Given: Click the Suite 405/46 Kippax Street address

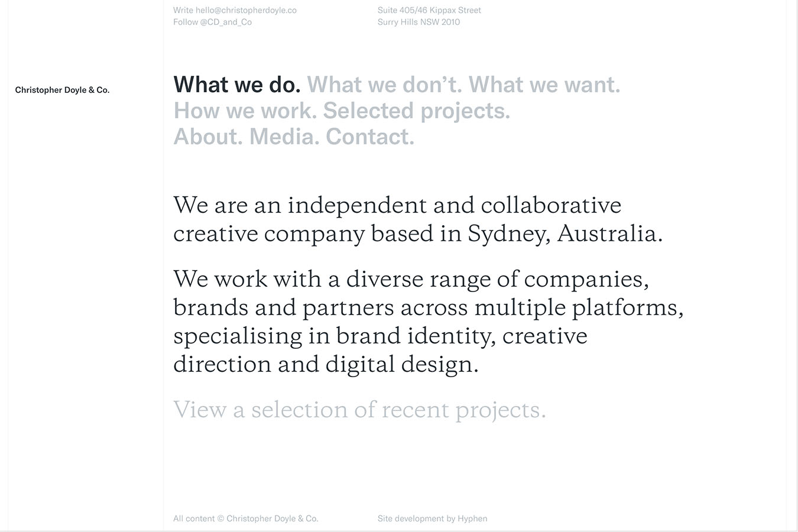Looking at the screenshot, I should click(x=429, y=10).
